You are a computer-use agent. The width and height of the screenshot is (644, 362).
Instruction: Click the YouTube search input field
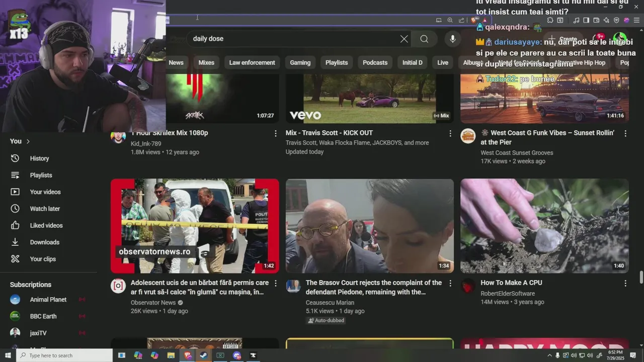(294, 39)
